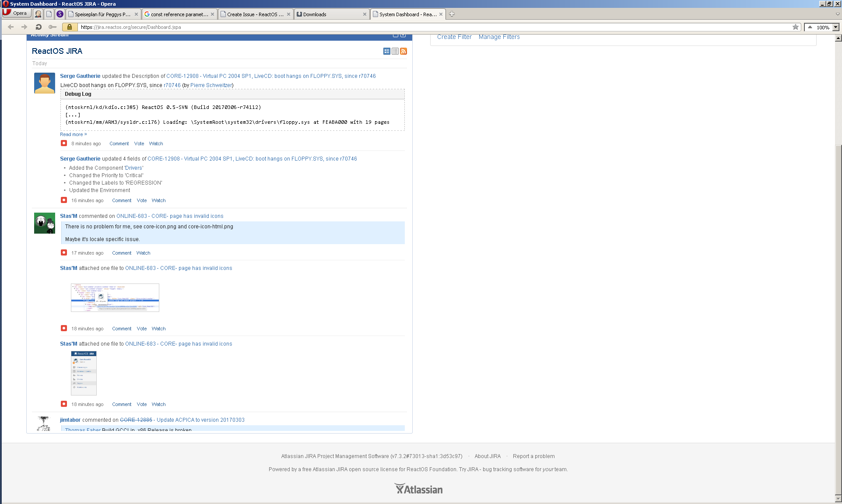Close the Create Issue tab
The height and width of the screenshot is (504, 842).
[288, 14]
